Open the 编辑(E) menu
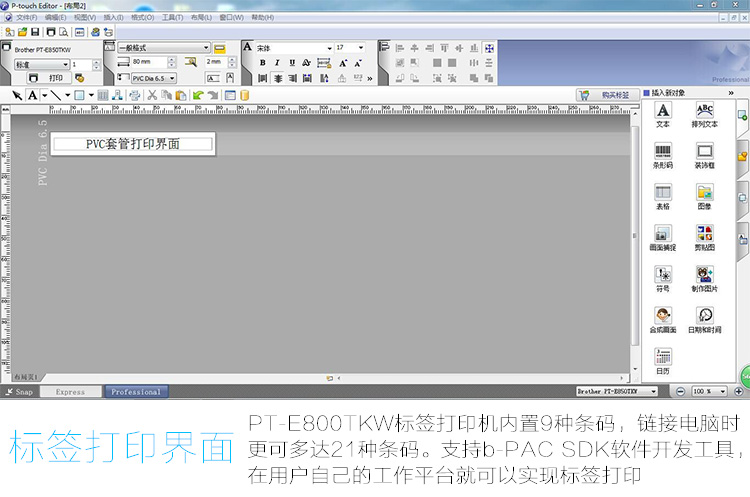The width and height of the screenshot is (750, 497). 55,17
